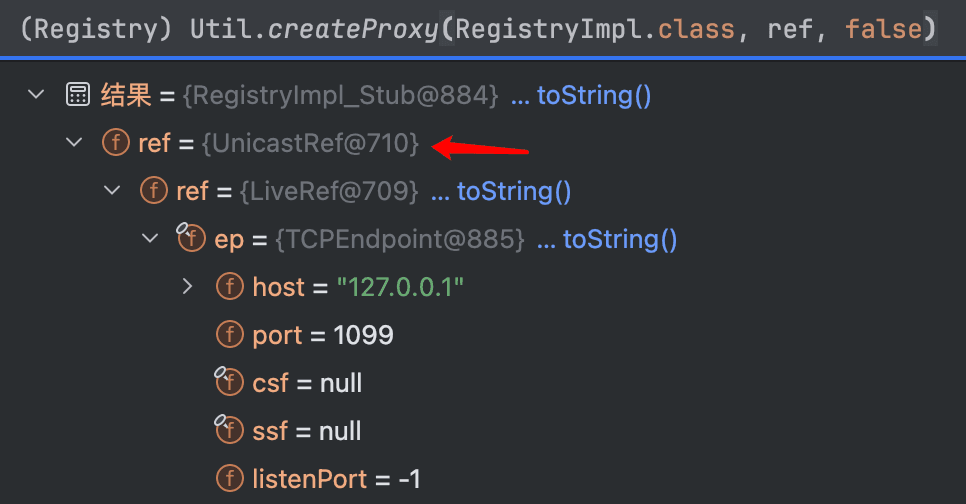Click the ep field icon

click(190, 238)
